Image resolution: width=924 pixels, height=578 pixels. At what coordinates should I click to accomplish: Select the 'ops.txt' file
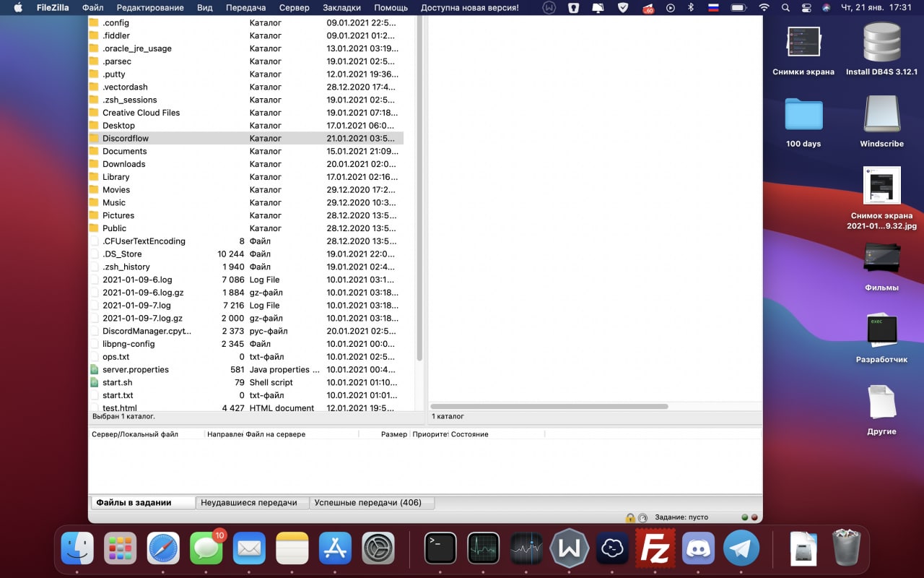click(245, 357)
